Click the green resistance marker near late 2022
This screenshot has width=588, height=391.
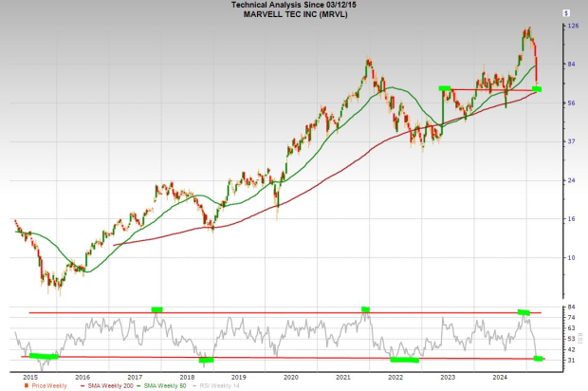pyautogui.click(x=443, y=88)
